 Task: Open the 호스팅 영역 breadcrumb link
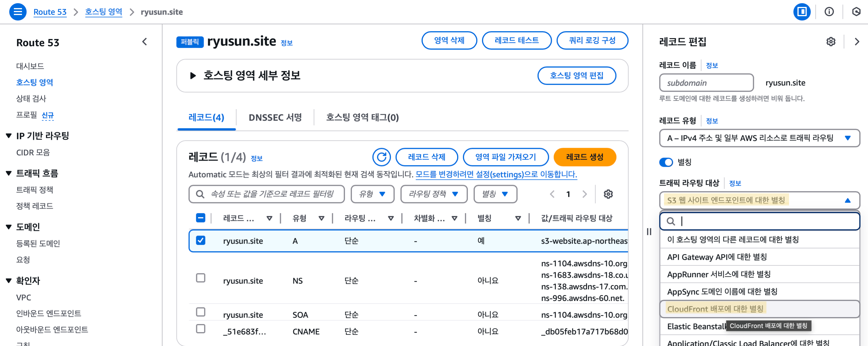pos(104,12)
